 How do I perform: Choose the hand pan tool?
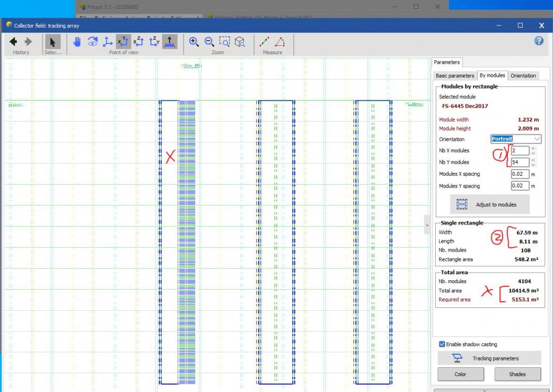tap(77, 42)
